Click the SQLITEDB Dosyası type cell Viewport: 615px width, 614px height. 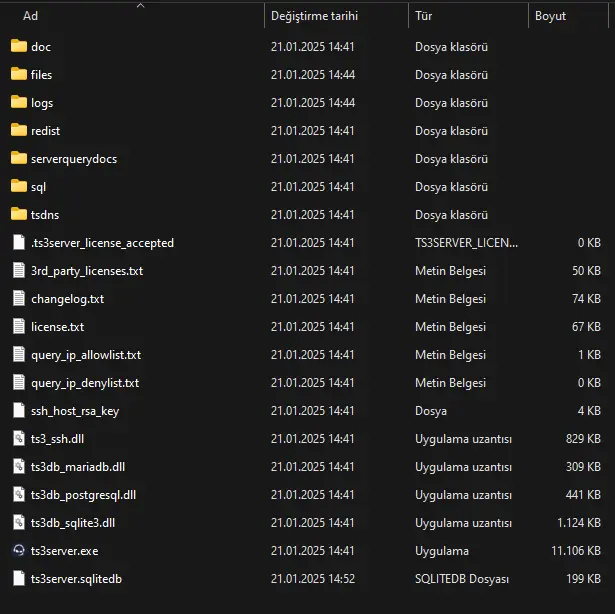[x=462, y=579]
